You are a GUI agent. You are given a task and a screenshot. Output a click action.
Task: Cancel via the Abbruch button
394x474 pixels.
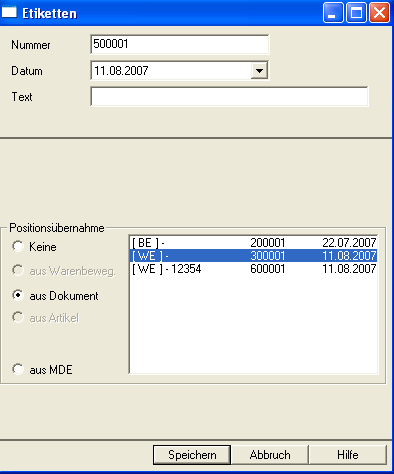click(270, 455)
